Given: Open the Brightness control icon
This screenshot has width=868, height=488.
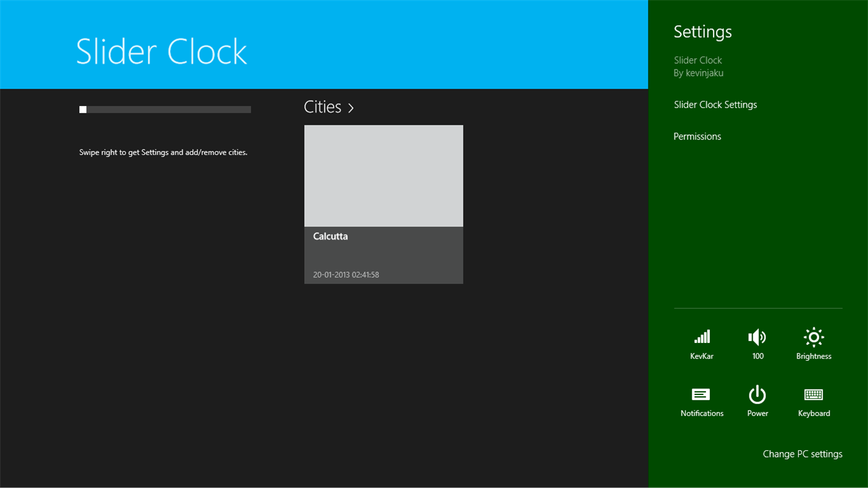Looking at the screenshot, I should pos(813,344).
